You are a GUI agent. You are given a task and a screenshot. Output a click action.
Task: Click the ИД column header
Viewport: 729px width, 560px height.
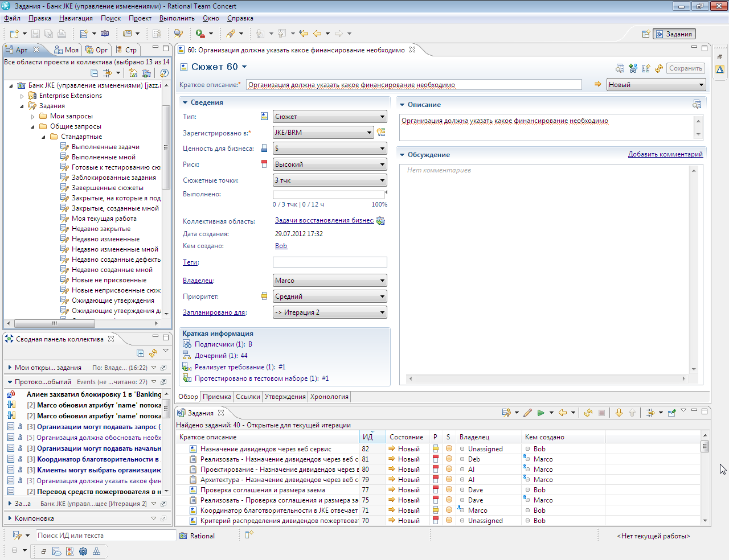(372, 437)
